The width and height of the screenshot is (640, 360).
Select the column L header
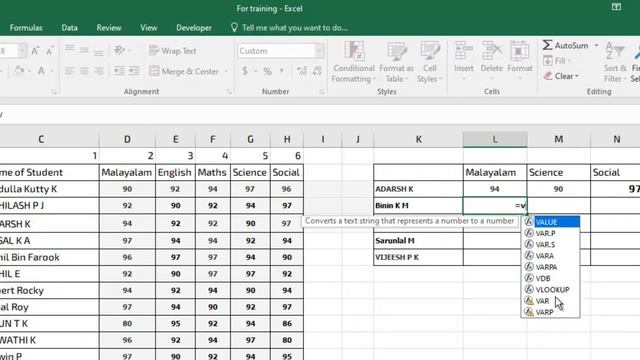pos(495,139)
